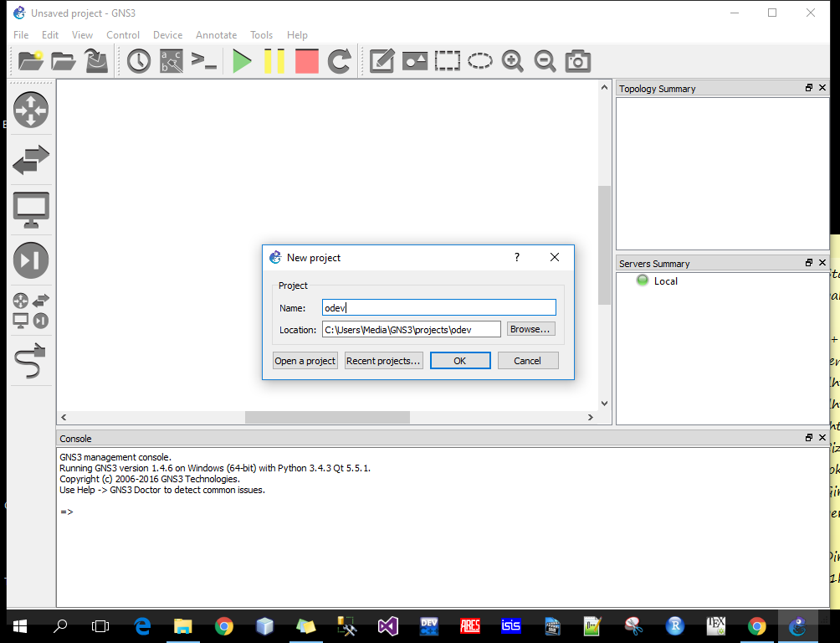The width and height of the screenshot is (840, 643).
Task: Open the File menu
Action: tap(21, 35)
